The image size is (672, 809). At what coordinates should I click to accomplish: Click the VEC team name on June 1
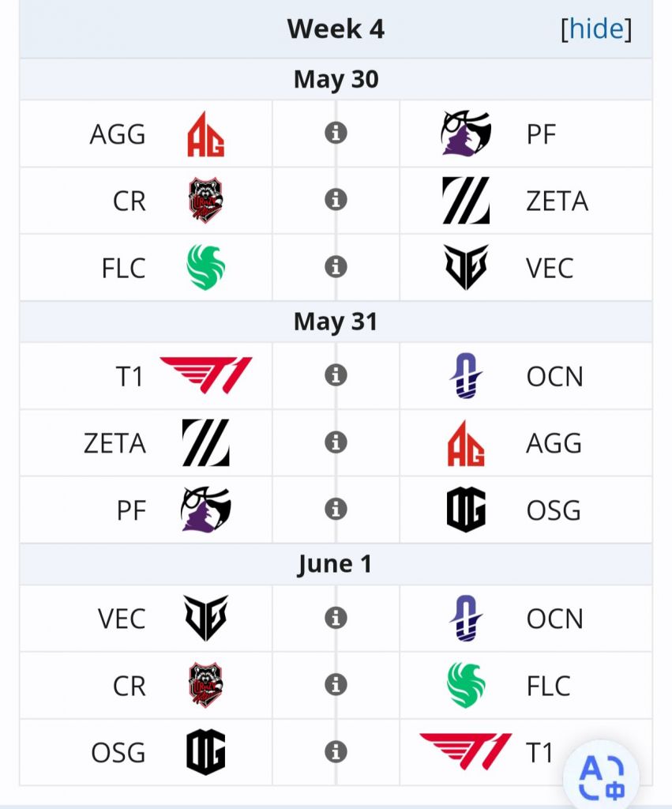click(122, 619)
